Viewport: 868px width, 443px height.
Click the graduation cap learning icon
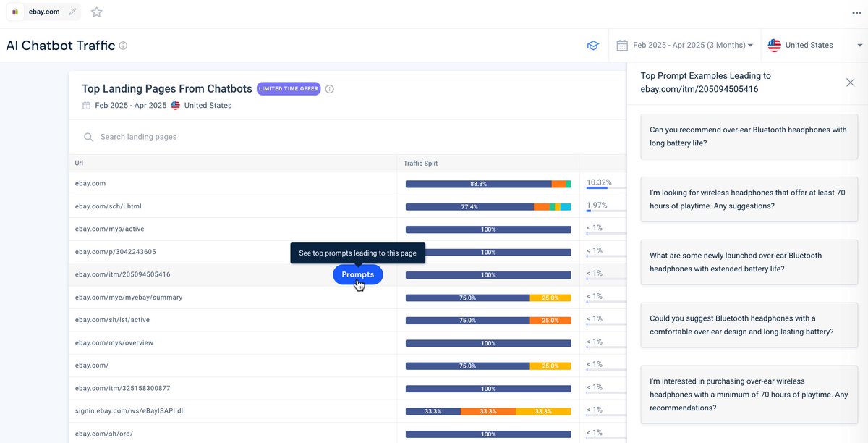click(x=593, y=45)
